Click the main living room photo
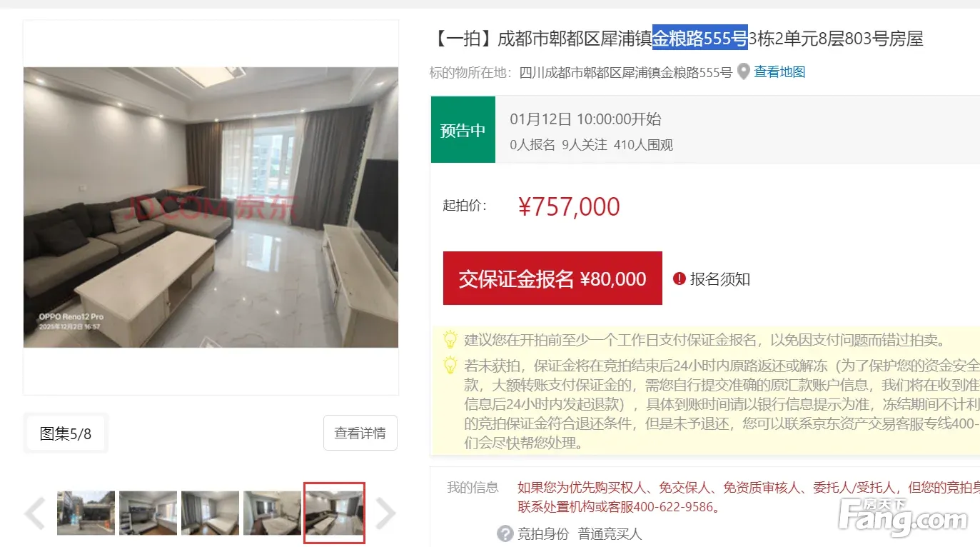The image size is (980, 547). click(x=211, y=207)
